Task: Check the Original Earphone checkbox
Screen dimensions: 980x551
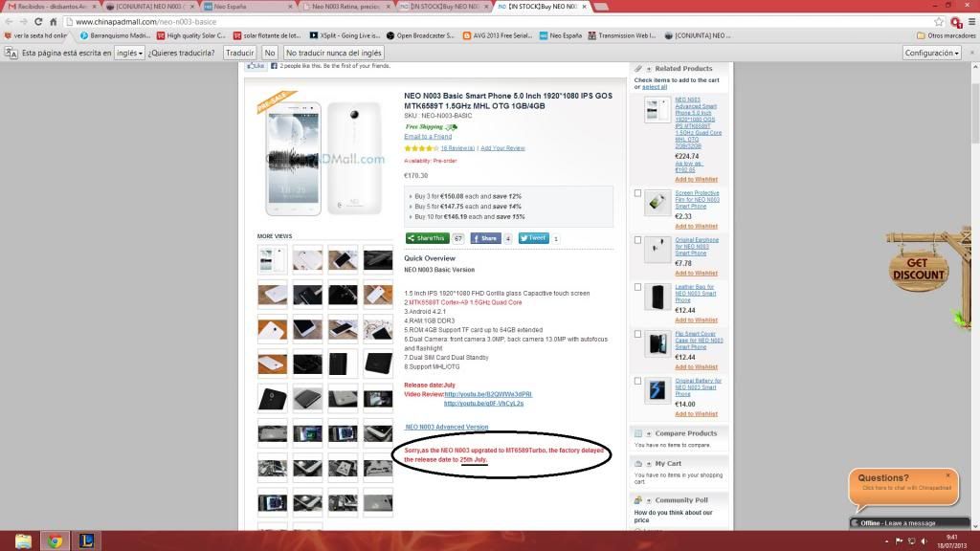Action: pos(638,240)
